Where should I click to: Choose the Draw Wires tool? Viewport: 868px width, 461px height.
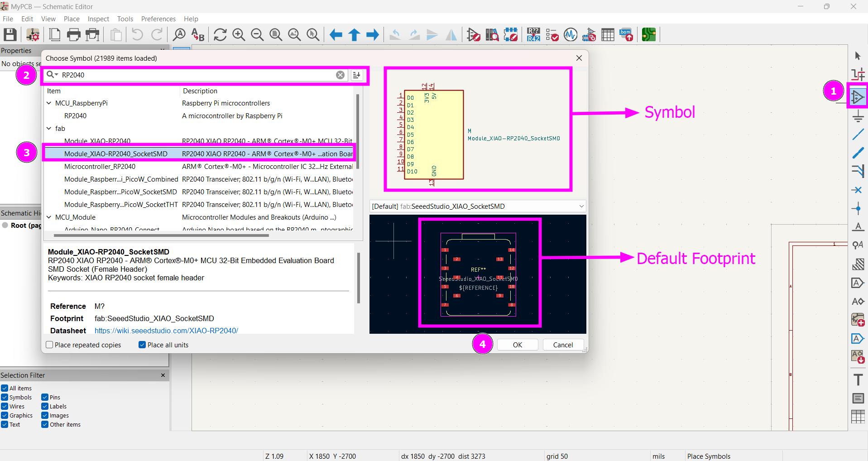[858, 134]
